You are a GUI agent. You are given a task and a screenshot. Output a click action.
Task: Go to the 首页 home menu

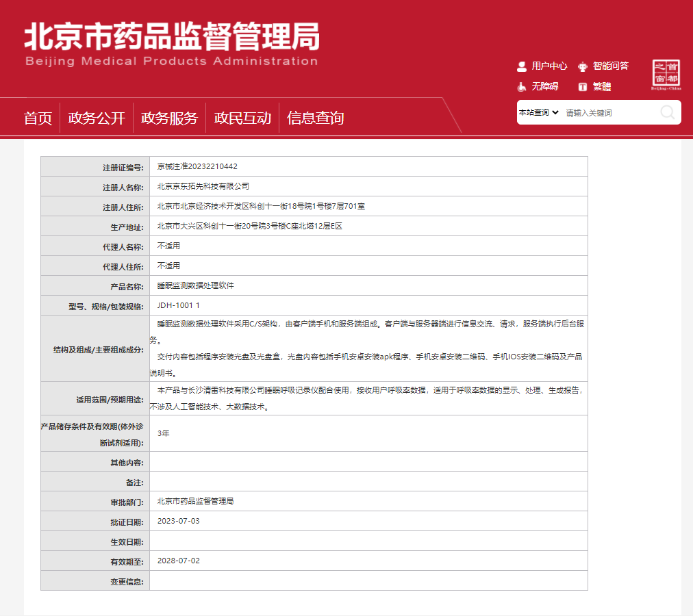pyautogui.click(x=38, y=118)
